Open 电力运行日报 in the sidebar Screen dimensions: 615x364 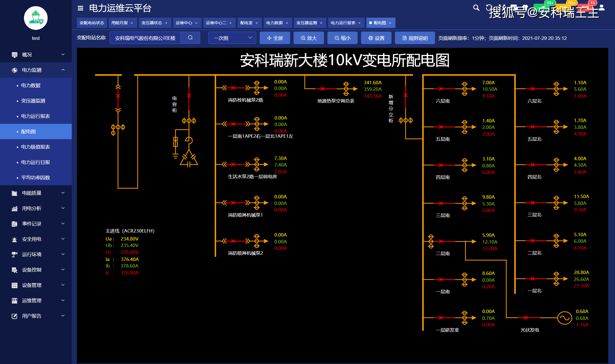pyautogui.click(x=36, y=162)
